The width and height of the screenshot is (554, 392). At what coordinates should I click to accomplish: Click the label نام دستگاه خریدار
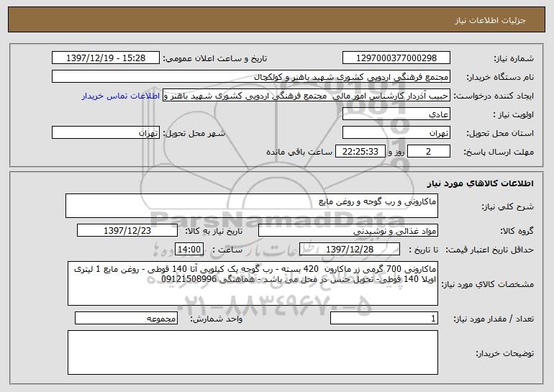[x=501, y=78]
